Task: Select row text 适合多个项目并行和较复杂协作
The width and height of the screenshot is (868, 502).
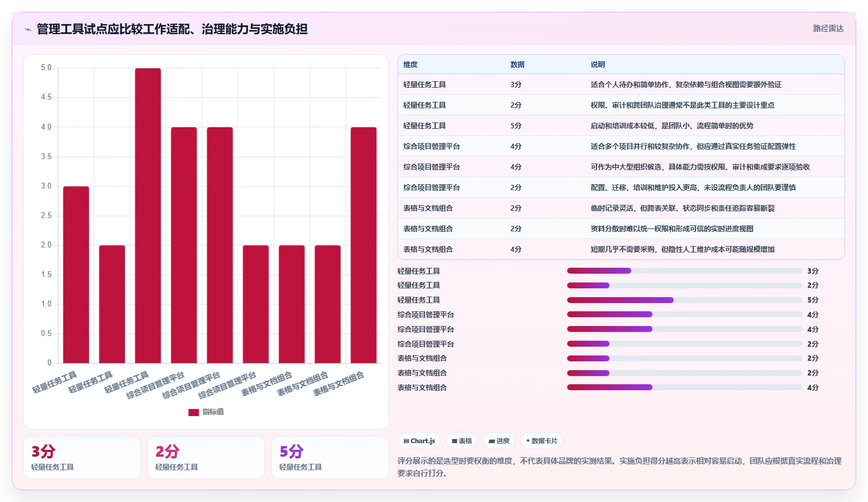Action: (640, 147)
